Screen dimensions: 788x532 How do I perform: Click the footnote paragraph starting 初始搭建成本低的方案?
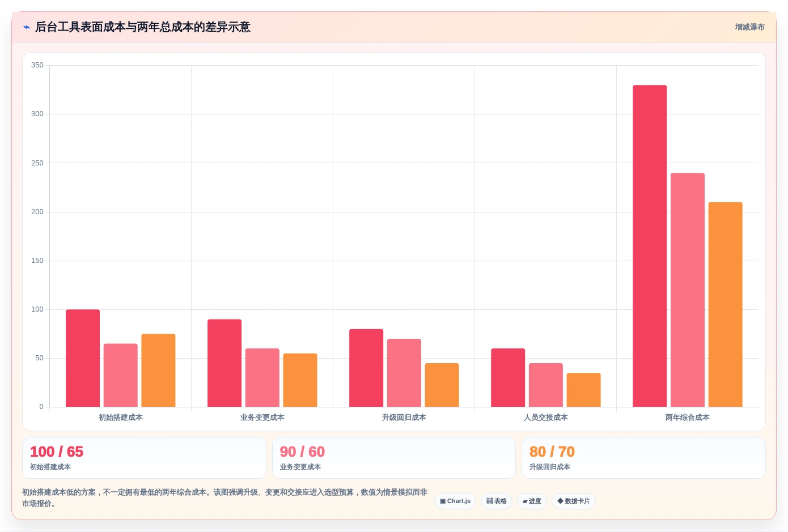point(224,498)
